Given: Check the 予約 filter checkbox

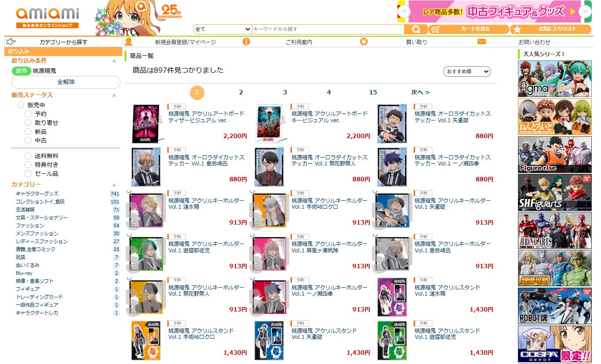Looking at the screenshot, I should click(x=28, y=114).
